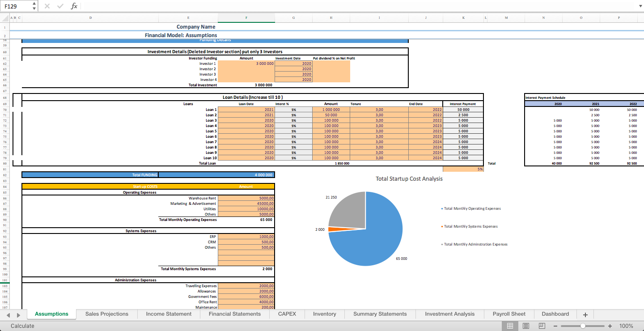
Task: Switch to Page Layout view icon
Action: point(526,326)
